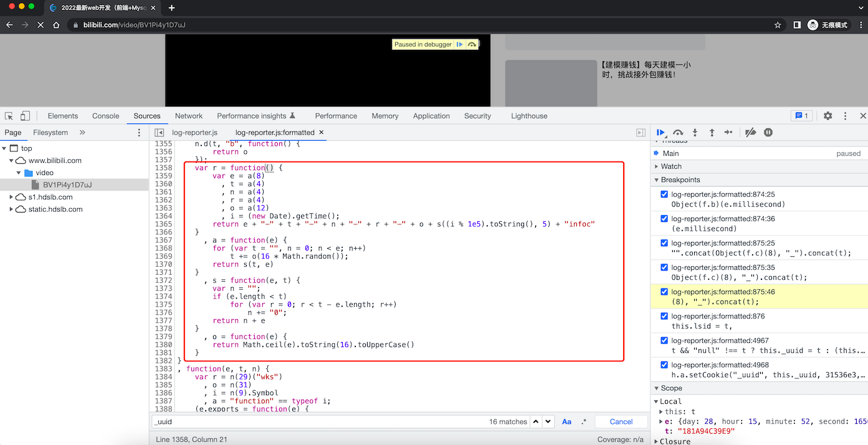868x445 pixels.
Task: Open the Lighthouse tab
Action: click(529, 116)
